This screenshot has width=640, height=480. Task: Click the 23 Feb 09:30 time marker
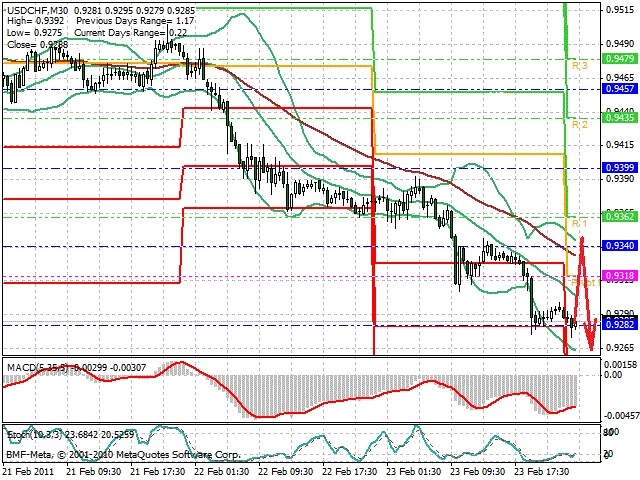coord(479,471)
